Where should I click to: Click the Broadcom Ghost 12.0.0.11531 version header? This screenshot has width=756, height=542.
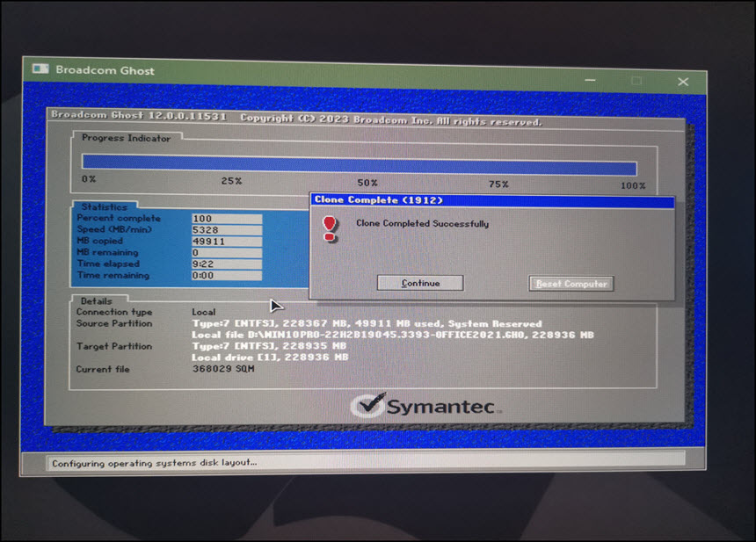tap(139, 115)
